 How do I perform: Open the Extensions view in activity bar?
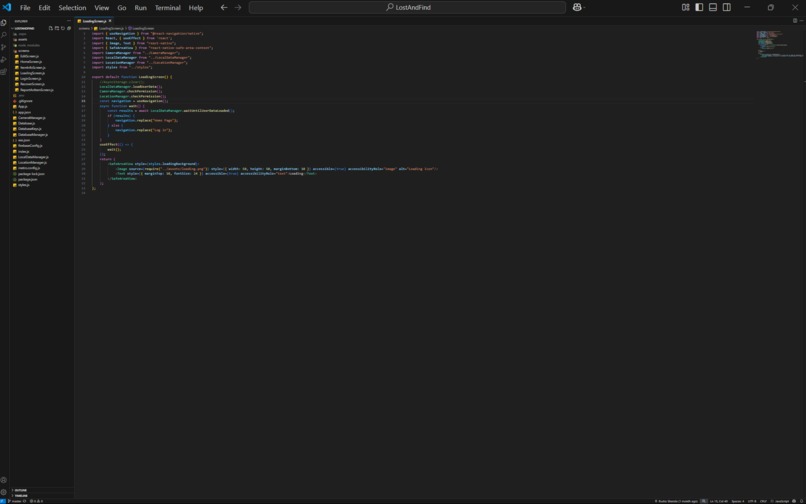click(x=4, y=72)
